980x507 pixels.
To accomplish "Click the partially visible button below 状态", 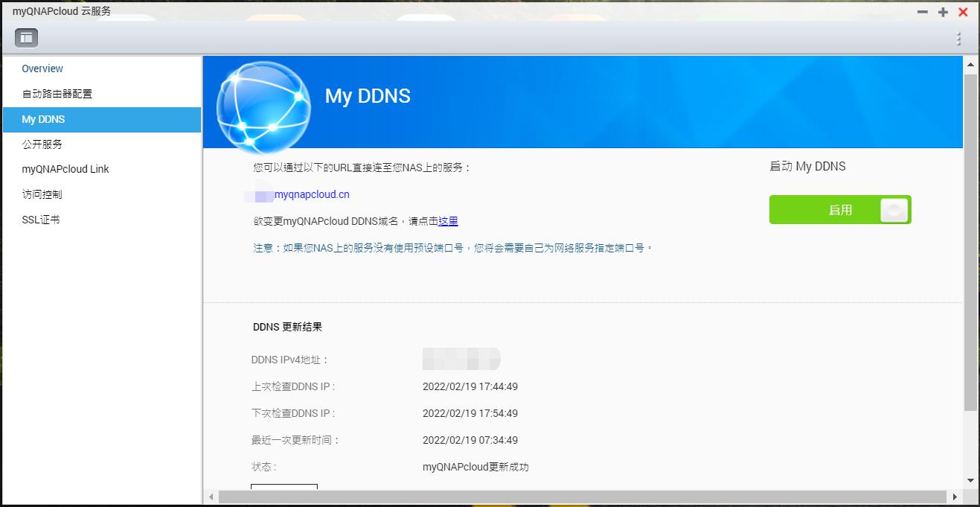I will click(x=284, y=488).
